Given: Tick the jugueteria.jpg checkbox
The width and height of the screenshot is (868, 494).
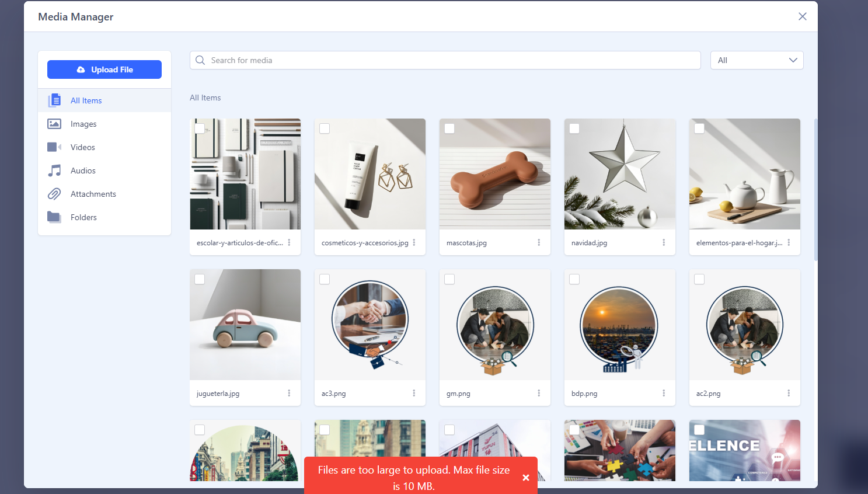Looking at the screenshot, I should [x=200, y=279].
